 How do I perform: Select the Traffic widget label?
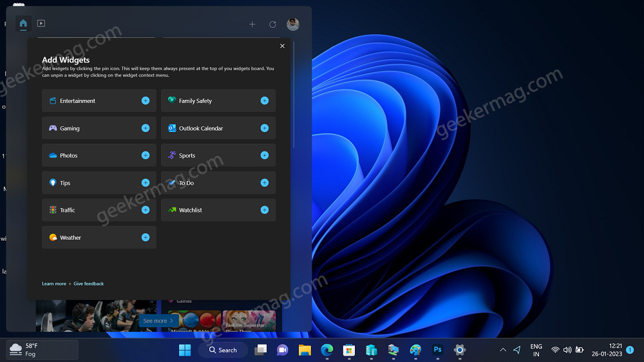(68, 210)
